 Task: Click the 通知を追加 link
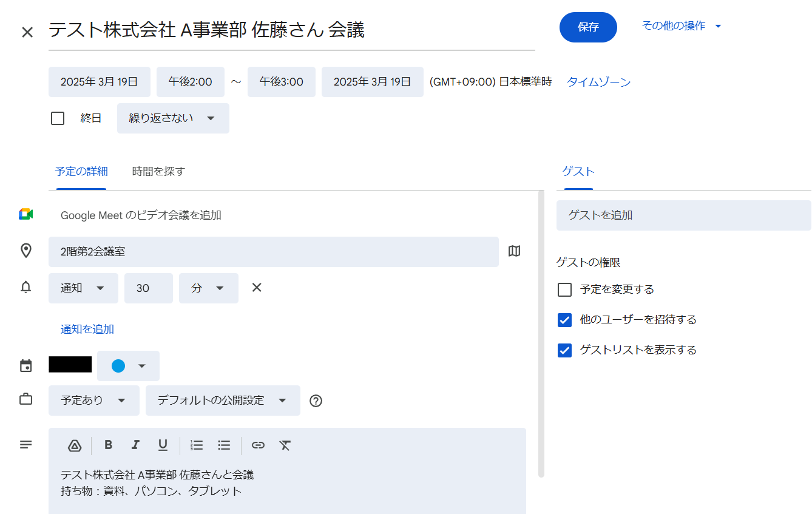[87, 330]
